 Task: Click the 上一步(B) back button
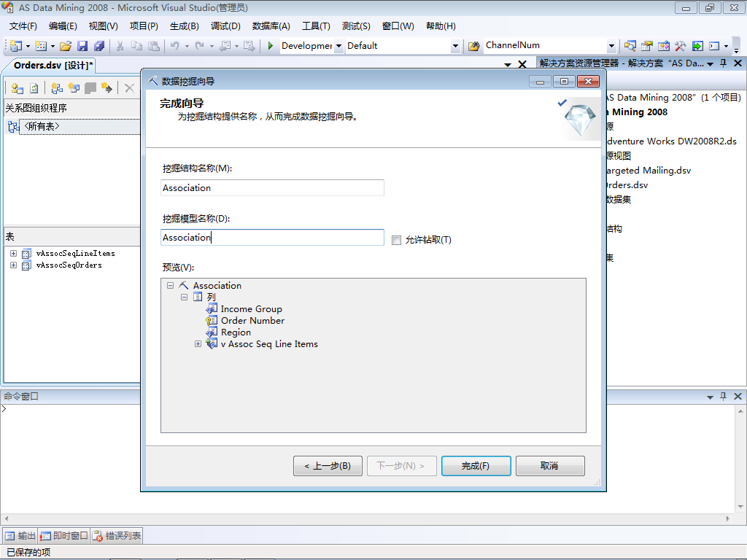pos(328,466)
